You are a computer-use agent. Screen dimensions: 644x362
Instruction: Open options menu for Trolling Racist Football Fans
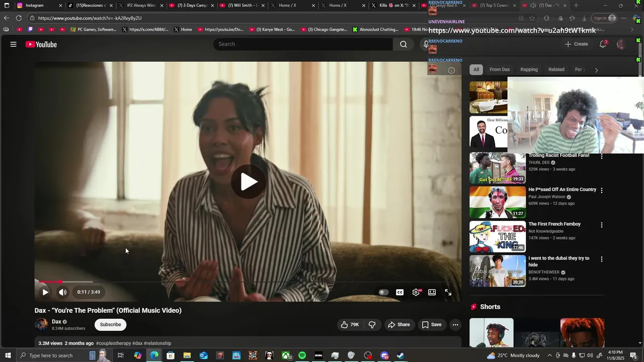coord(601,156)
